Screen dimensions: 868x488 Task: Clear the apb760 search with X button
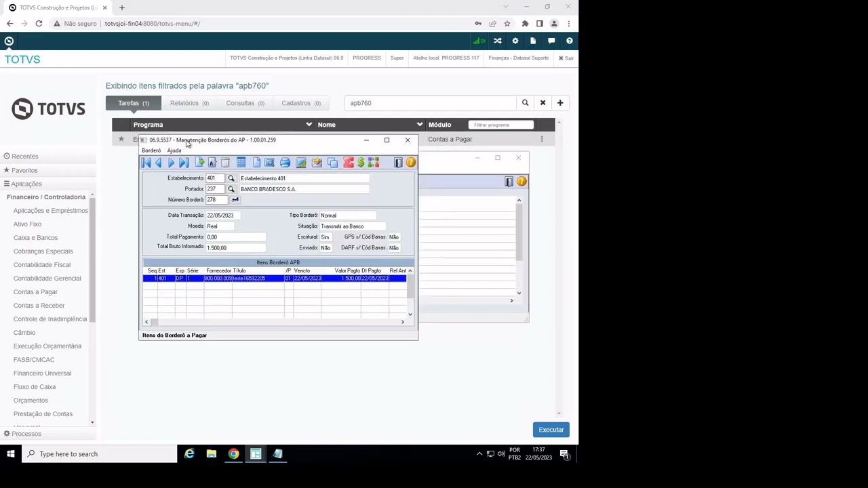(542, 103)
